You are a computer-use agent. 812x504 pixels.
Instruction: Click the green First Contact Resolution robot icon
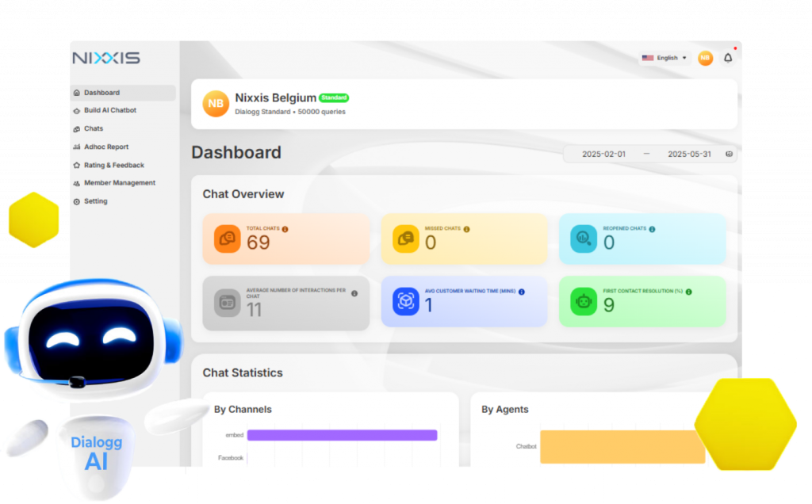pos(584,302)
